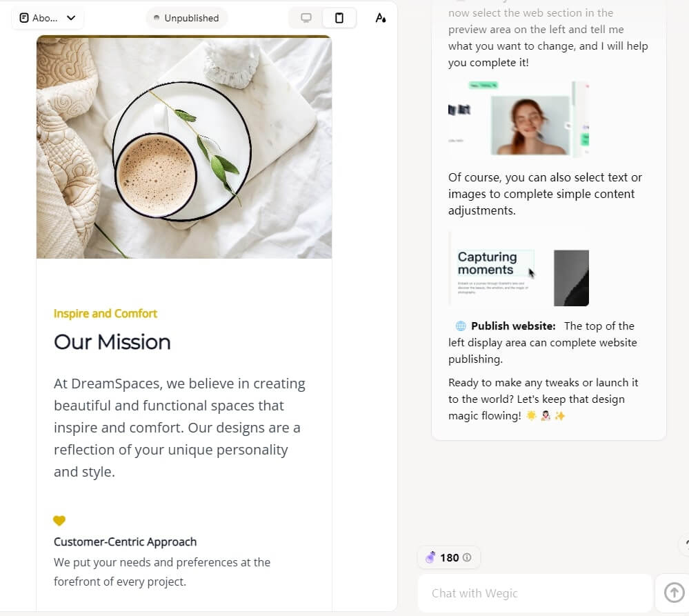Click the yellow heart icon above Customer-Centric Approach
689x616 pixels.
(x=59, y=521)
